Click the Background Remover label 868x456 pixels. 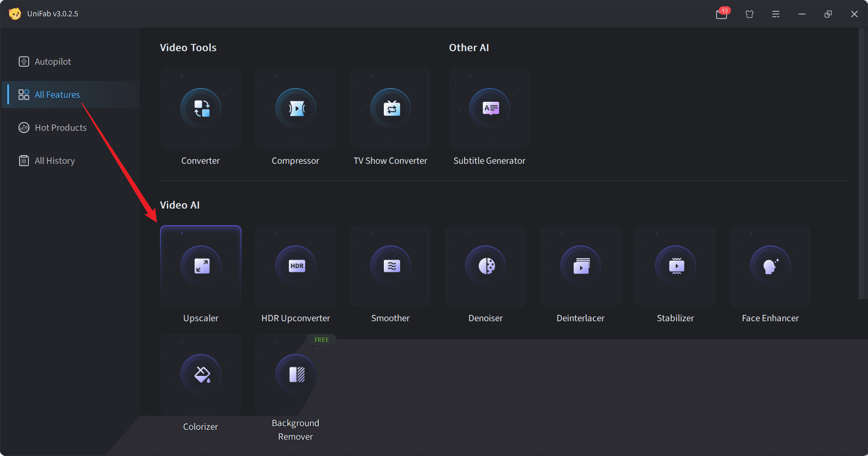(x=296, y=430)
